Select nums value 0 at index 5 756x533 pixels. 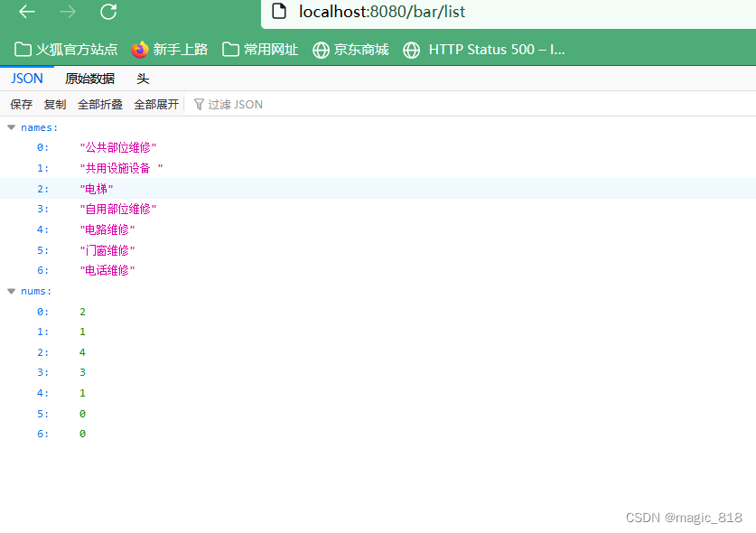(82, 414)
